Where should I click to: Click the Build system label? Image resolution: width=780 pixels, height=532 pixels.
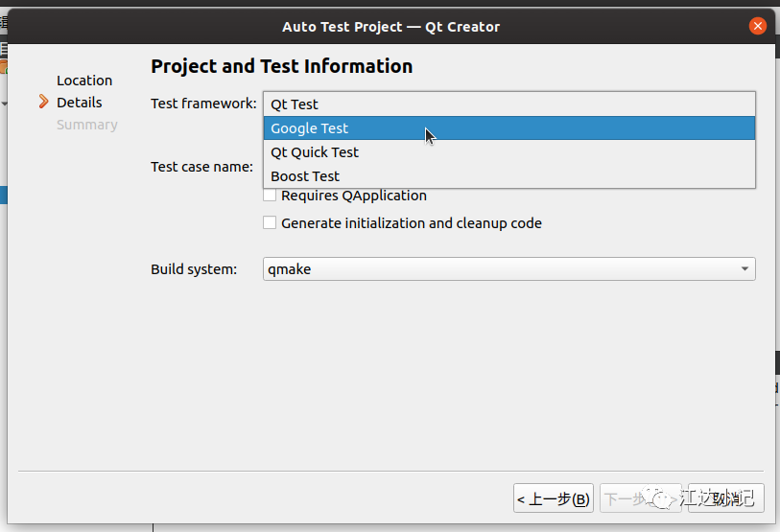(x=194, y=269)
